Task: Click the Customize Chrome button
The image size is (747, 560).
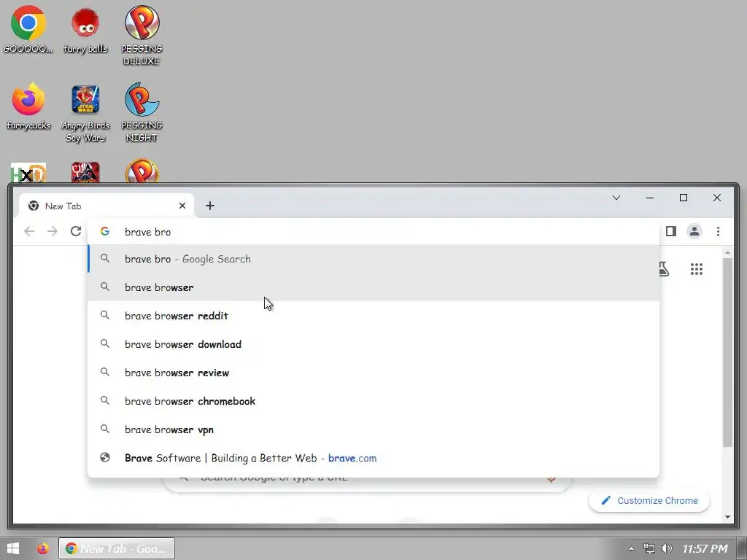Action: (x=649, y=500)
